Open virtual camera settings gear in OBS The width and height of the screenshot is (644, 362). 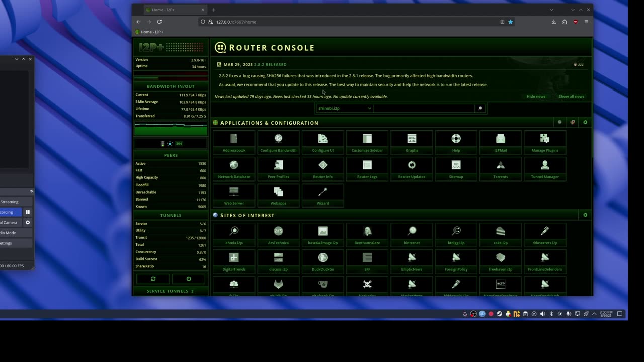[28, 222]
